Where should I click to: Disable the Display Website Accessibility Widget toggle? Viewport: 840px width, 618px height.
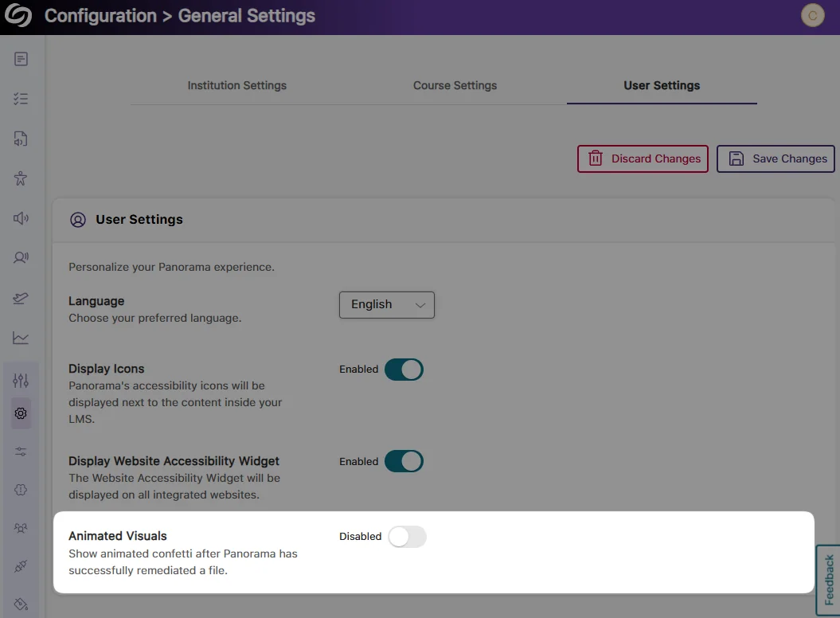pos(404,462)
